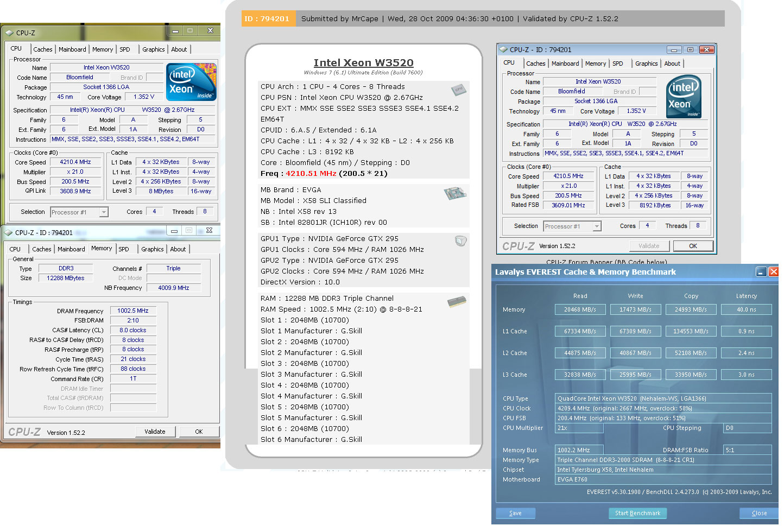This screenshot has height=532, width=784.
Task: Click L1 Cache Copy value 134553 MB/s
Action: coord(691,331)
